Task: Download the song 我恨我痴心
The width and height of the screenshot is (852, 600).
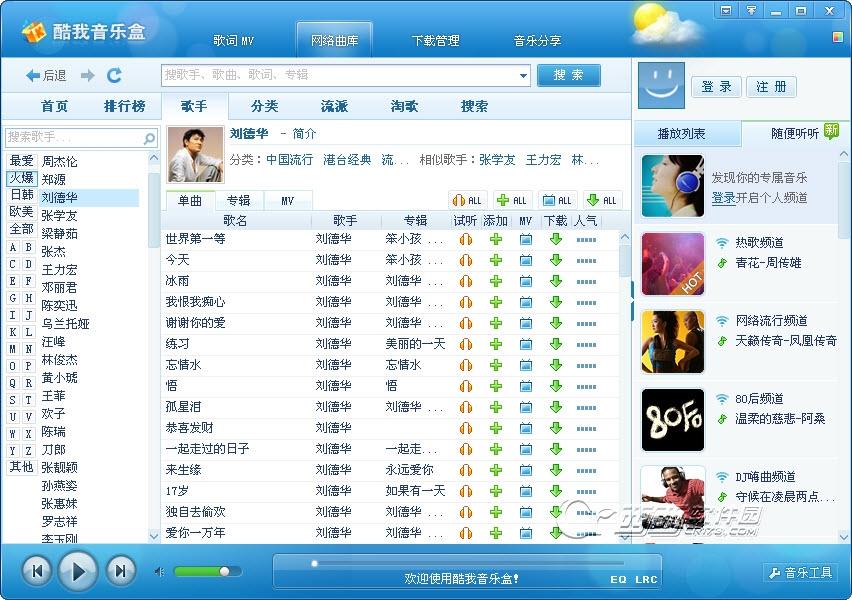Action: [x=555, y=302]
